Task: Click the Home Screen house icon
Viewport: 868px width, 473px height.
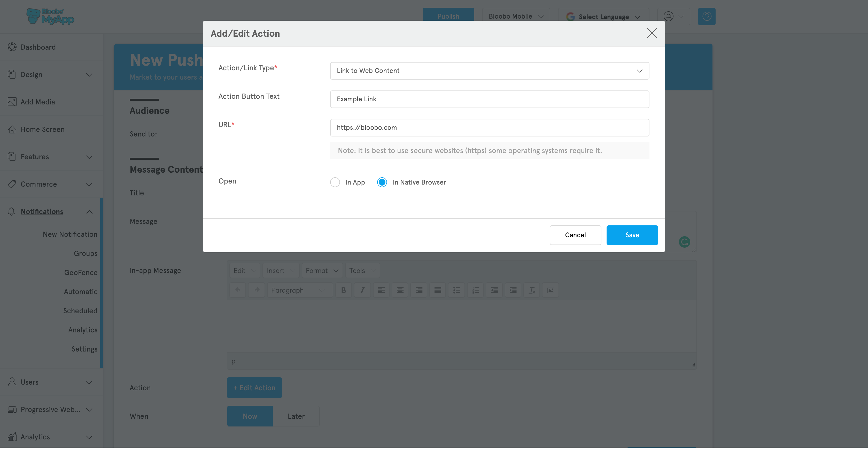Action: click(x=12, y=129)
